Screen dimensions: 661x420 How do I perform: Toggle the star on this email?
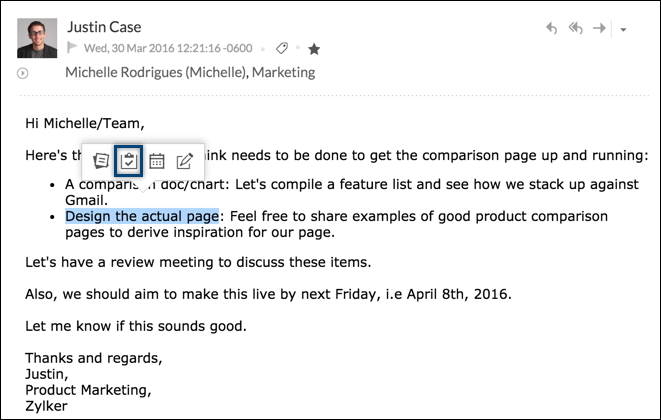313,47
